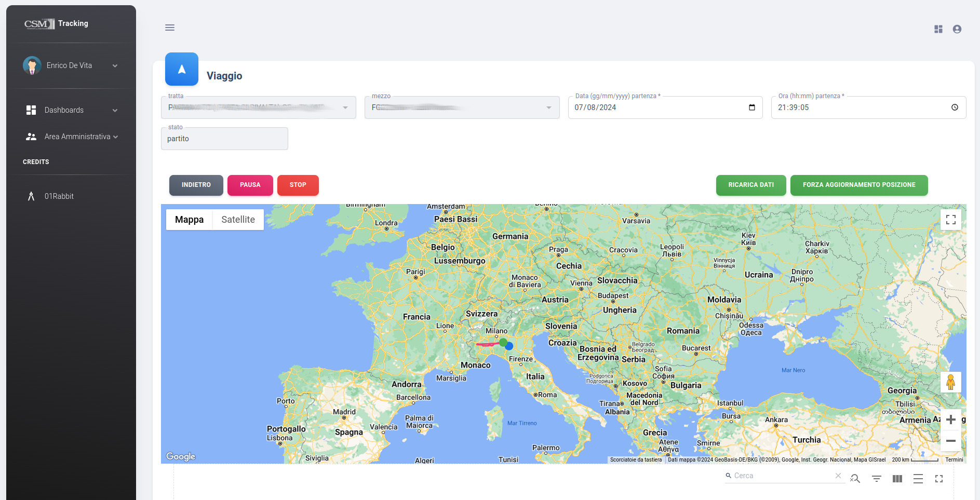Click the departure time field

tap(868, 107)
